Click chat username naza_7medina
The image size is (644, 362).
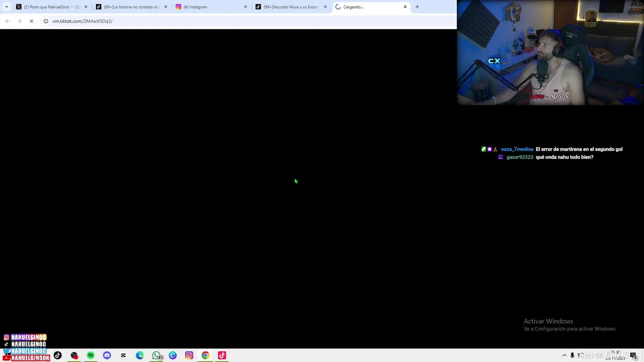(517, 149)
